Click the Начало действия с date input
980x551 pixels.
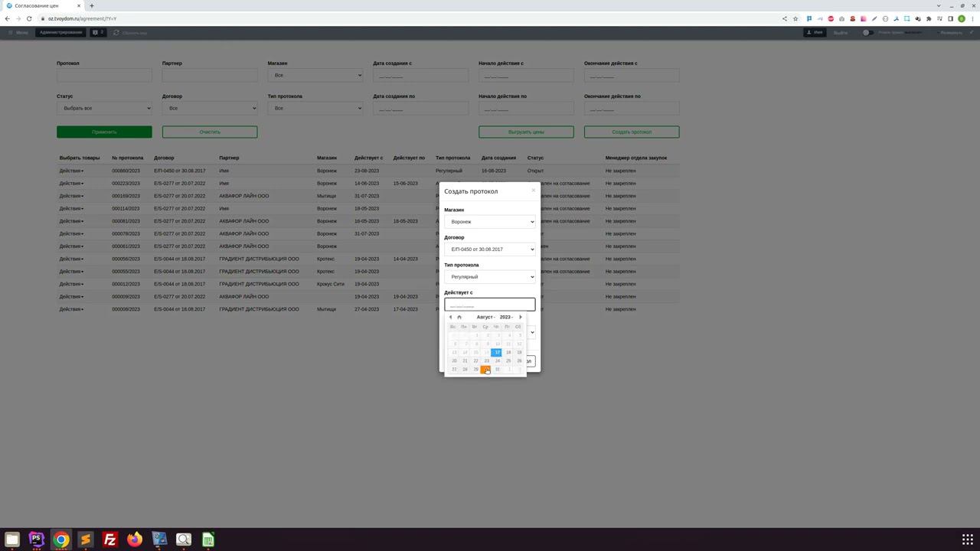click(x=526, y=76)
